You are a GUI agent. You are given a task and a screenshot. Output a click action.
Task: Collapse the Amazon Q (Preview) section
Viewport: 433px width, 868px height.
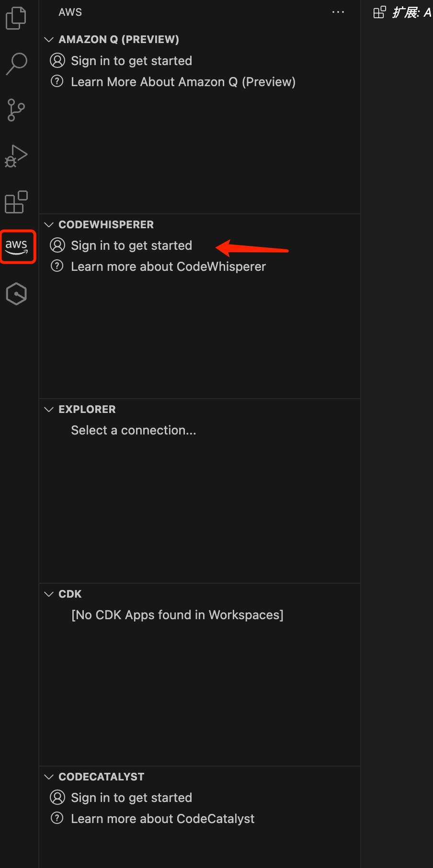point(48,39)
